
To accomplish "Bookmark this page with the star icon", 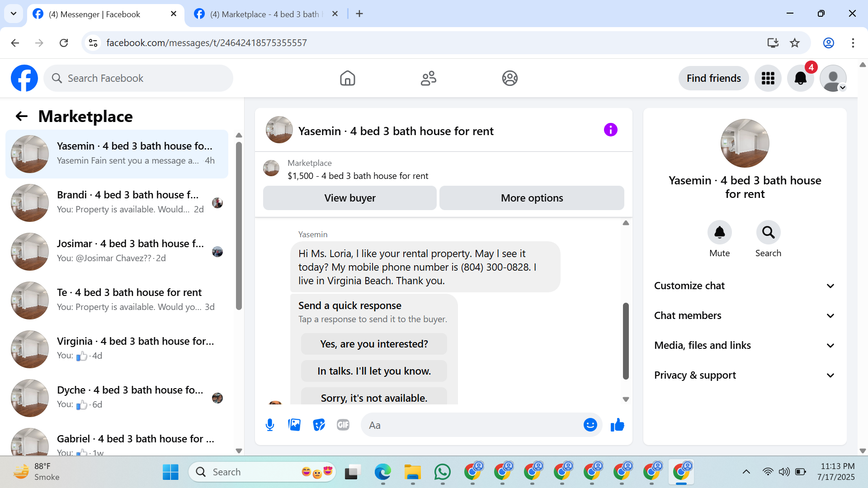I will (795, 43).
